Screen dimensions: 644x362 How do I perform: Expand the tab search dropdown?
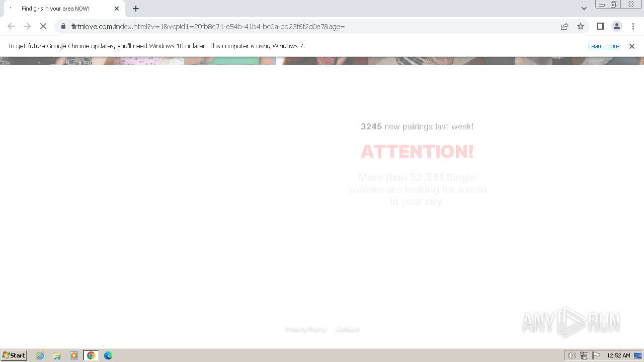tap(584, 9)
